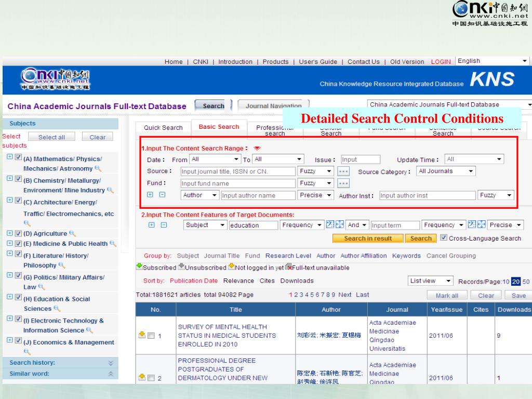Screen dimensions: 532x399
Task: Click Select all subjects button
Action: point(51,137)
